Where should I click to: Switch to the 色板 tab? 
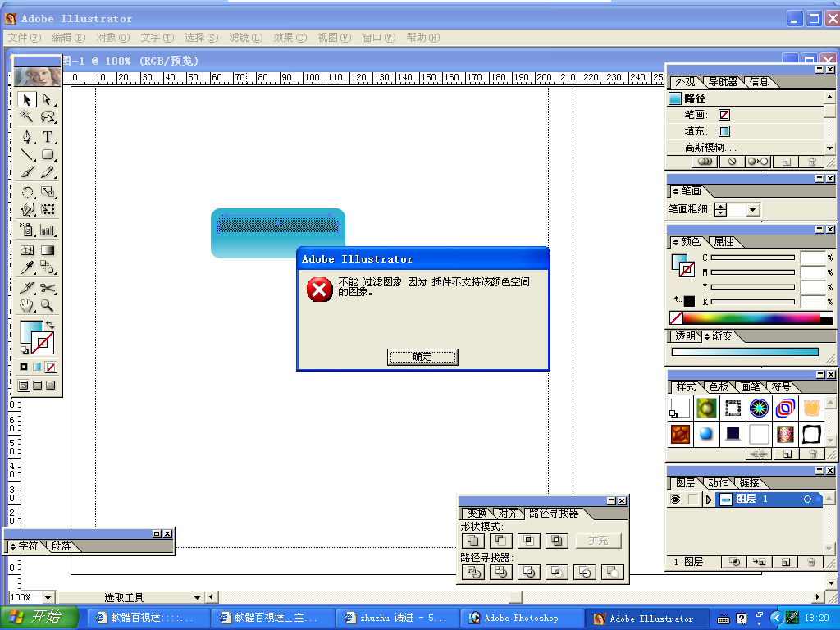719,387
